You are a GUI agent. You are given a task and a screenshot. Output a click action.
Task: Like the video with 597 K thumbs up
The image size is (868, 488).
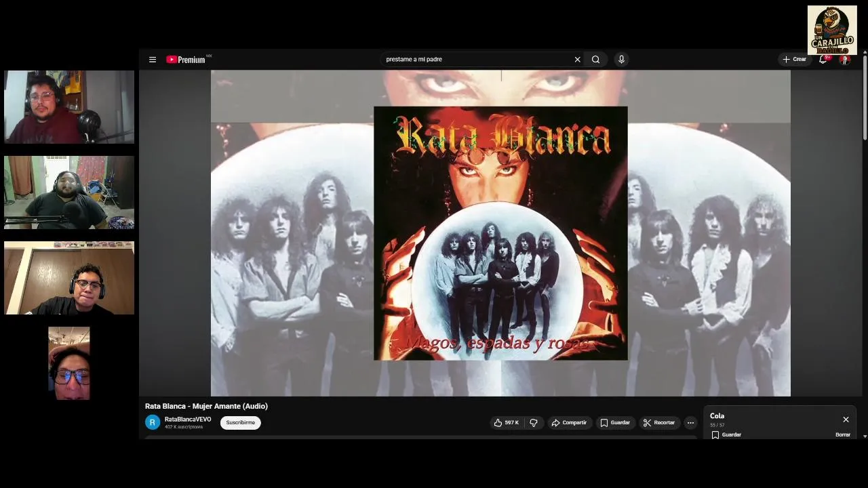coord(507,423)
